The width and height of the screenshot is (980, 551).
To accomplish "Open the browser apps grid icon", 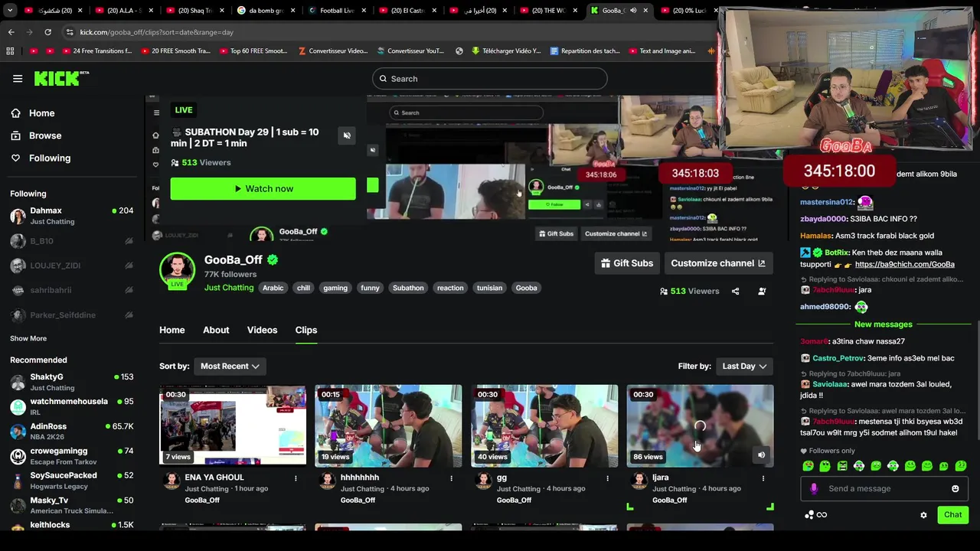I will pyautogui.click(x=10, y=51).
